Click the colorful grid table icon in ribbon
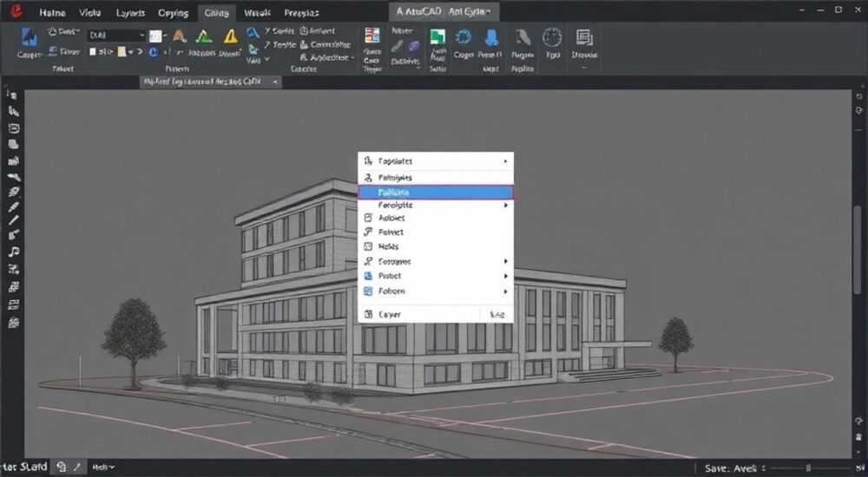This screenshot has height=477, width=868. (372, 35)
